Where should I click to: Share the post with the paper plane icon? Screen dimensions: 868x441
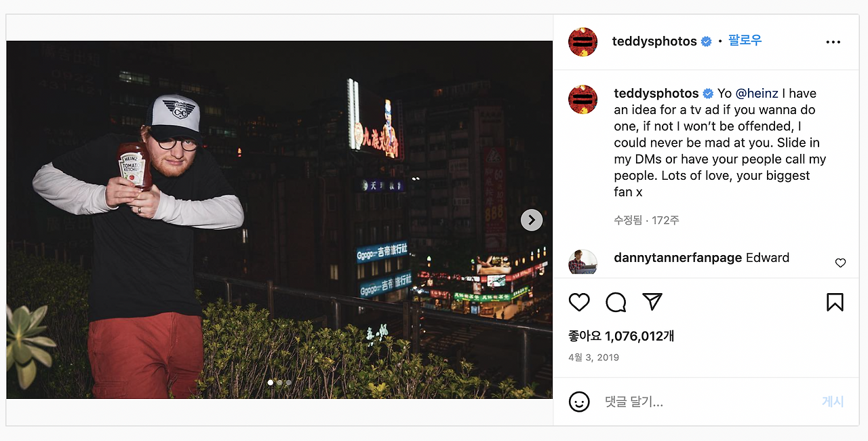tap(652, 302)
